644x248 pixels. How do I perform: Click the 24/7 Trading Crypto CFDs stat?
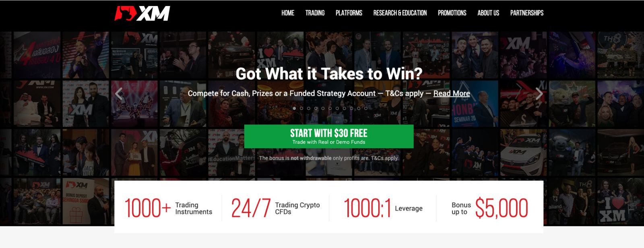pos(275,208)
